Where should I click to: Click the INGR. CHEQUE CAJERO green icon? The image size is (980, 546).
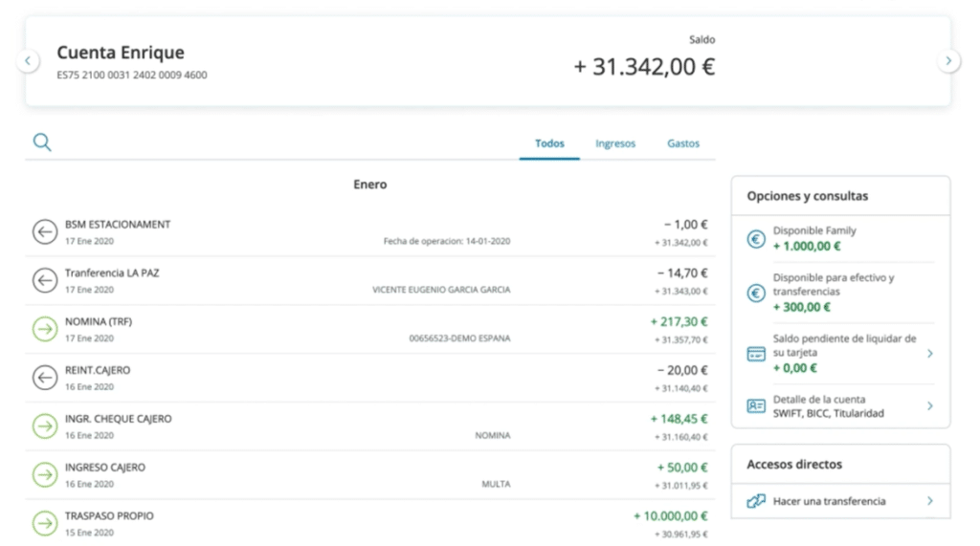(x=45, y=426)
